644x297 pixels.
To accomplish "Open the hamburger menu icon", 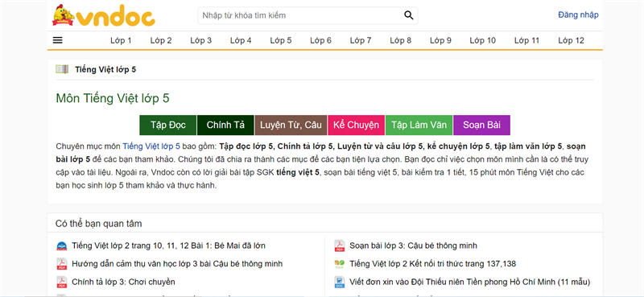I will click(57, 40).
